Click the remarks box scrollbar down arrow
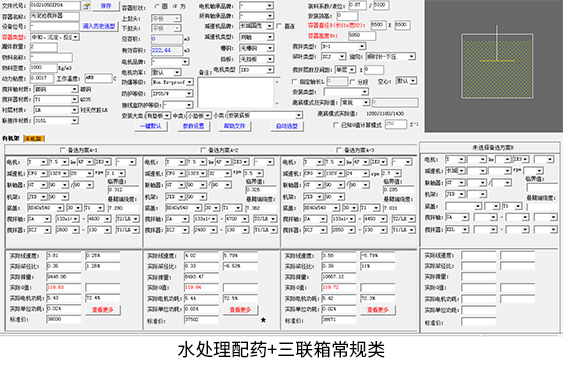Image resolution: width=563 pixels, height=366 pixels. coord(277,103)
